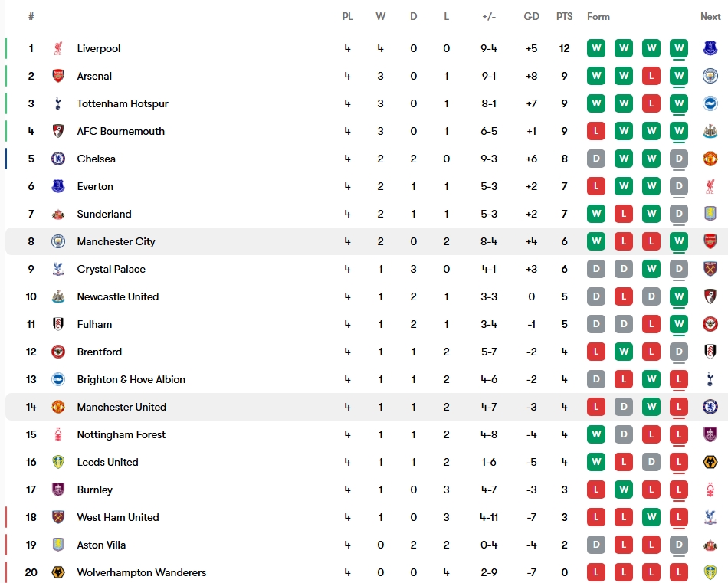The height and width of the screenshot is (583, 728).
Task: Click the green W form badge in West Ham's row
Action: (x=651, y=517)
